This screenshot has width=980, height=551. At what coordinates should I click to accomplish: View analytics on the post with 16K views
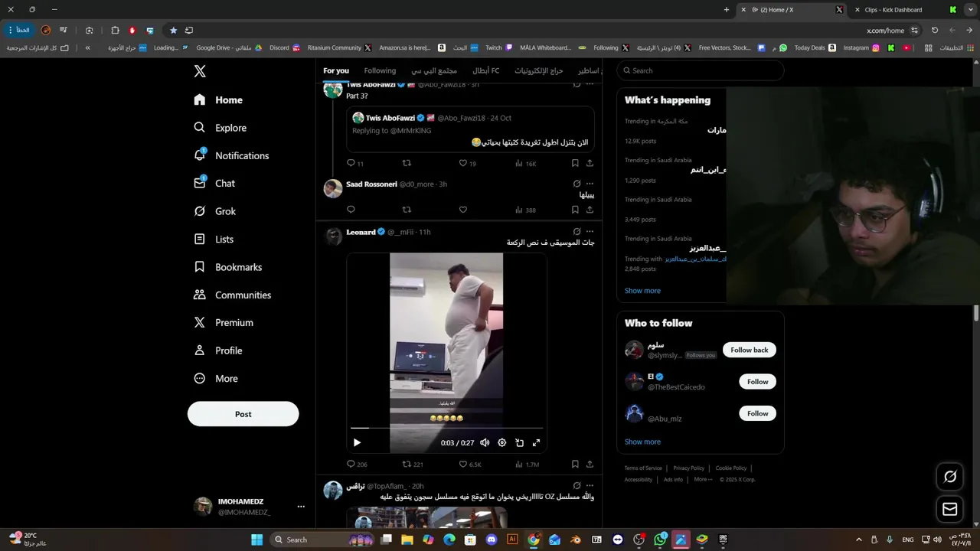[526, 163]
